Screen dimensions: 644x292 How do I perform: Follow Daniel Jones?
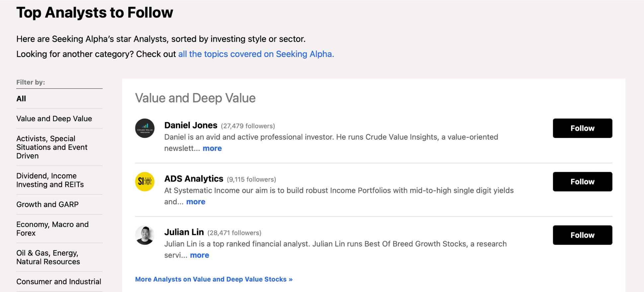pos(582,128)
